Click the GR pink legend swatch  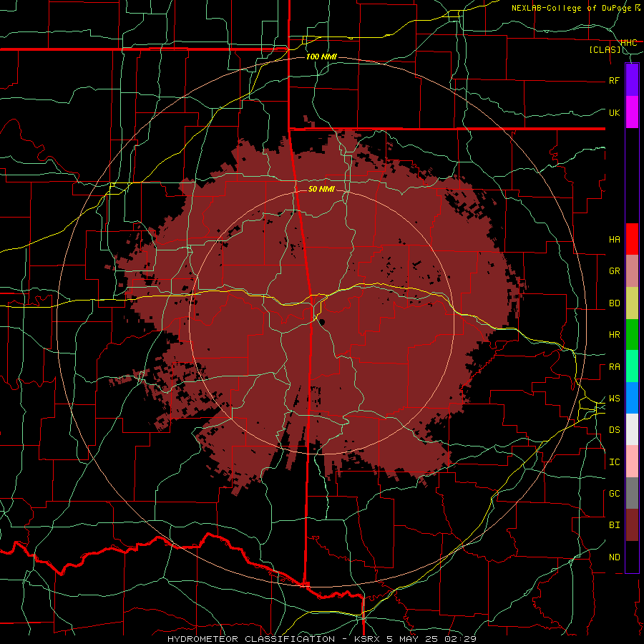point(632,271)
